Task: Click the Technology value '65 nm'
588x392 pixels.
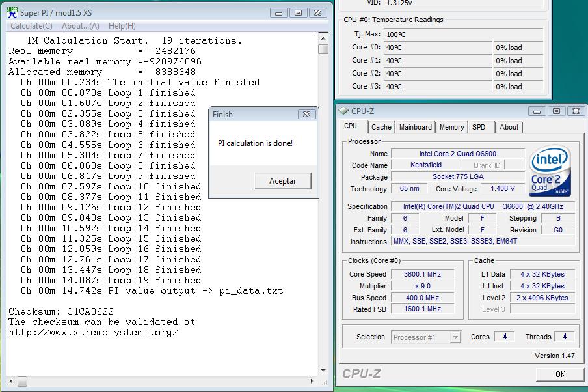Action: coord(410,188)
